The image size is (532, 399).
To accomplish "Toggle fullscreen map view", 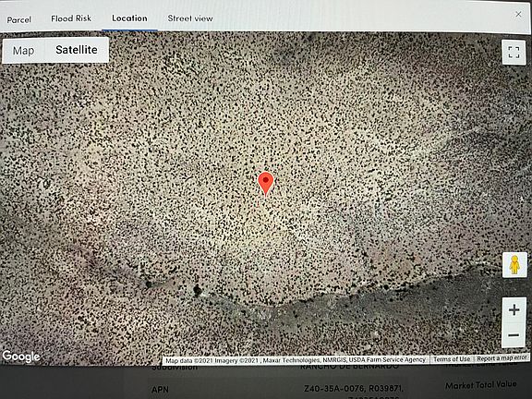I will 514,53.
